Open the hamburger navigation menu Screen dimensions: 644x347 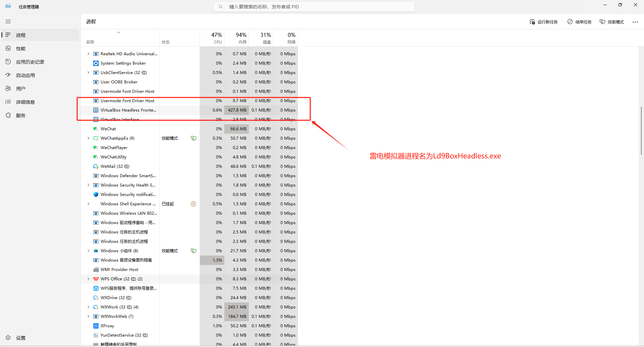coord(8,21)
